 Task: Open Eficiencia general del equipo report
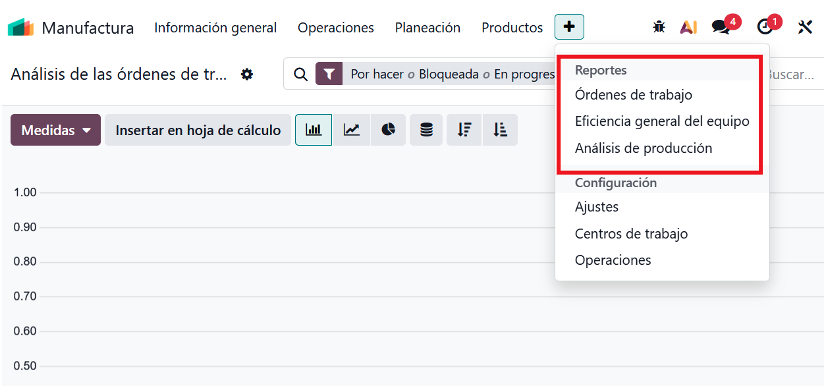[x=662, y=122]
